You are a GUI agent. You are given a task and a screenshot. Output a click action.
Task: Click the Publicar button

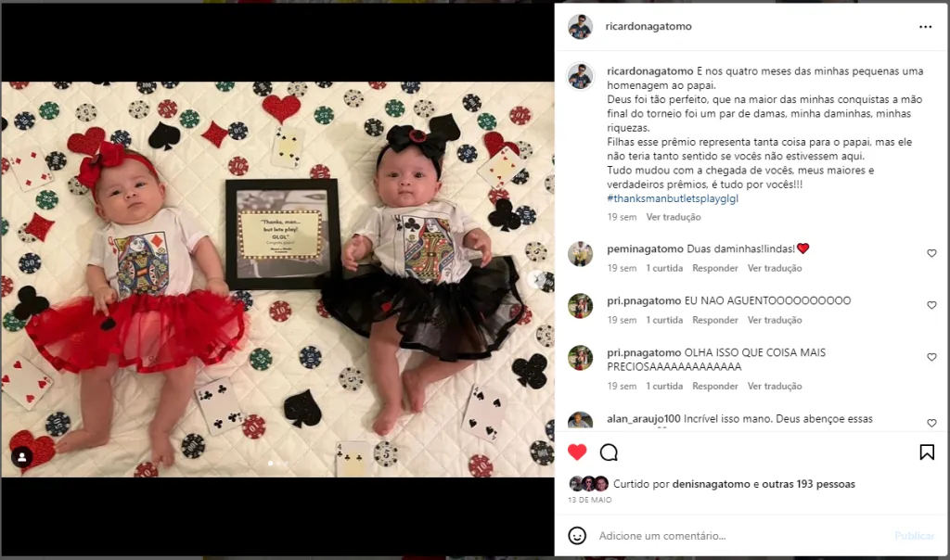(x=914, y=536)
